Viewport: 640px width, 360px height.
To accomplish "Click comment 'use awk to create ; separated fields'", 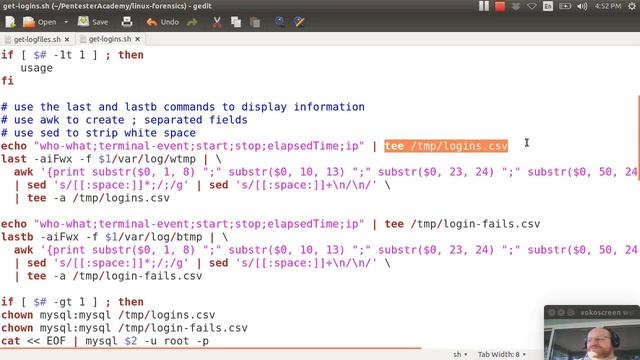I will coord(124,120).
